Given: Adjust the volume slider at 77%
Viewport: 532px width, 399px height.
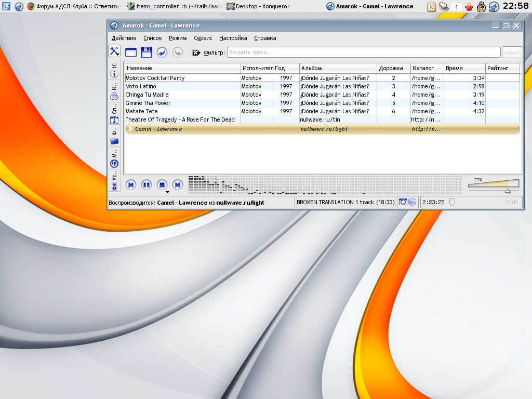Looking at the screenshot, I should point(493,183).
